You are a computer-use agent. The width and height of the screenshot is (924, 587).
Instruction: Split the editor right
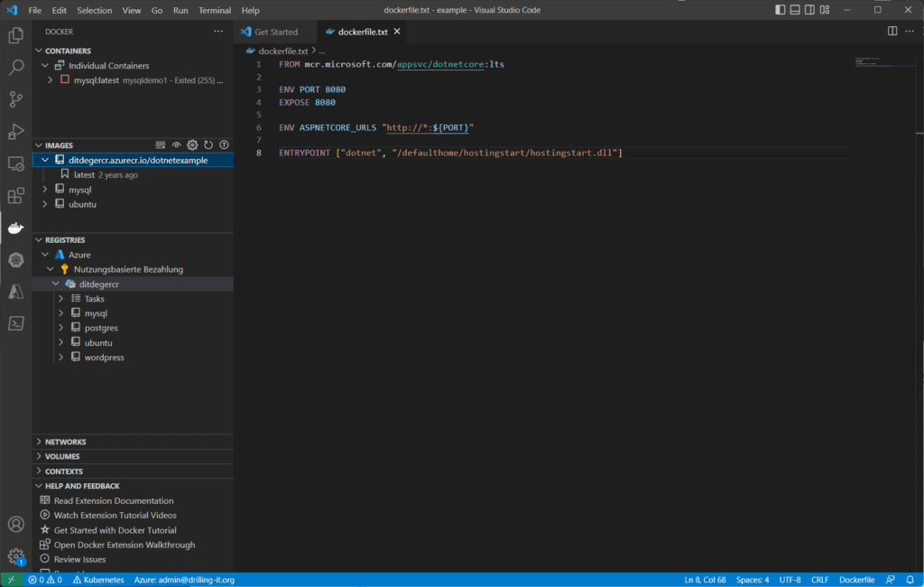892,32
